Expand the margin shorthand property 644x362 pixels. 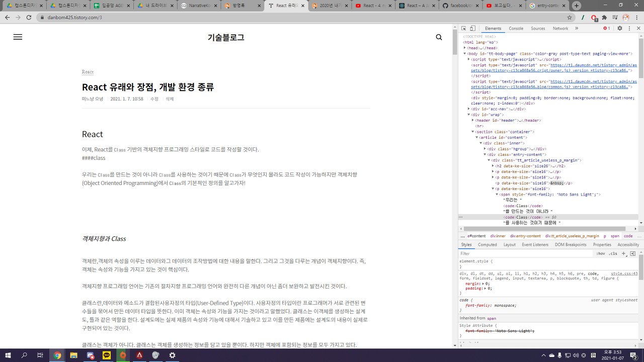[482, 284]
